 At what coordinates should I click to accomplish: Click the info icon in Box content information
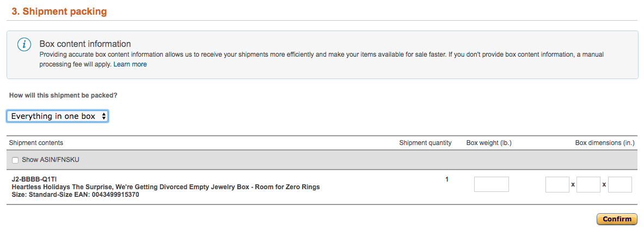24,45
